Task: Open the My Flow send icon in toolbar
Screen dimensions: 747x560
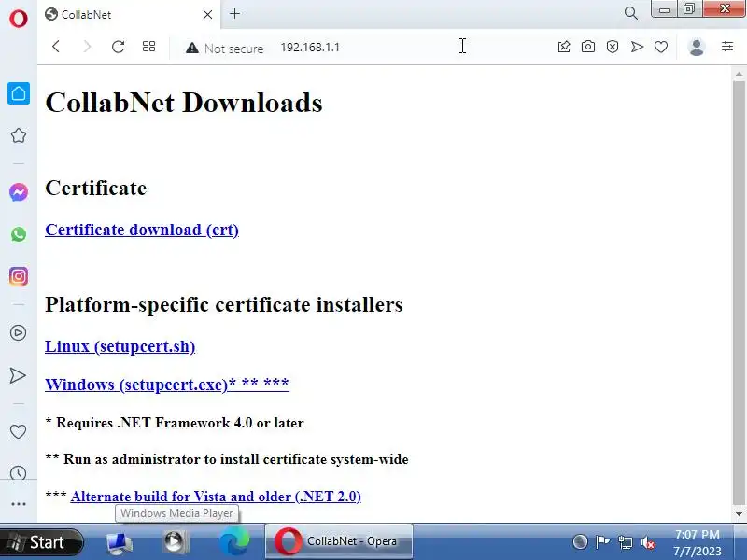Action: pos(637,47)
